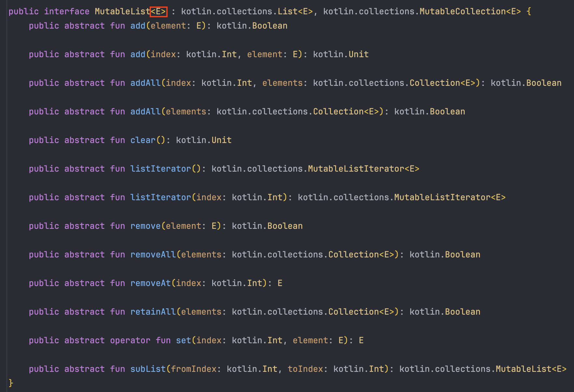Click Collection<E> parameter type in removeAll

361,255
